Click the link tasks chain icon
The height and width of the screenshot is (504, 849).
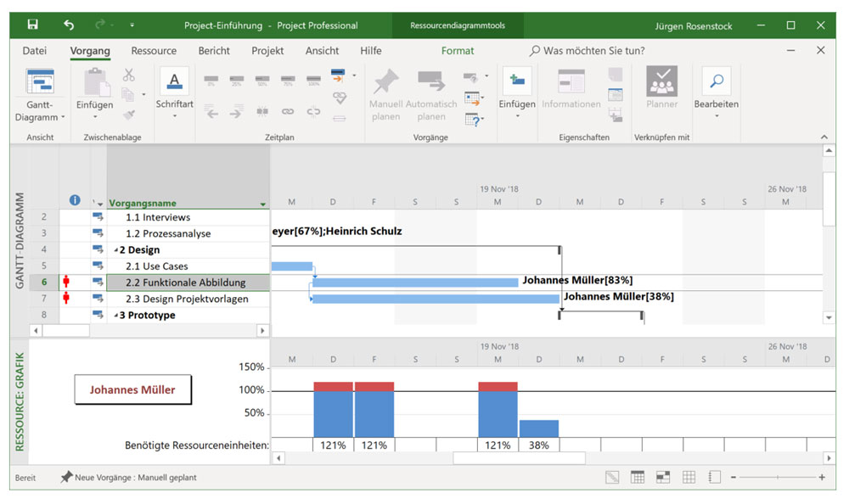coord(288,111)
